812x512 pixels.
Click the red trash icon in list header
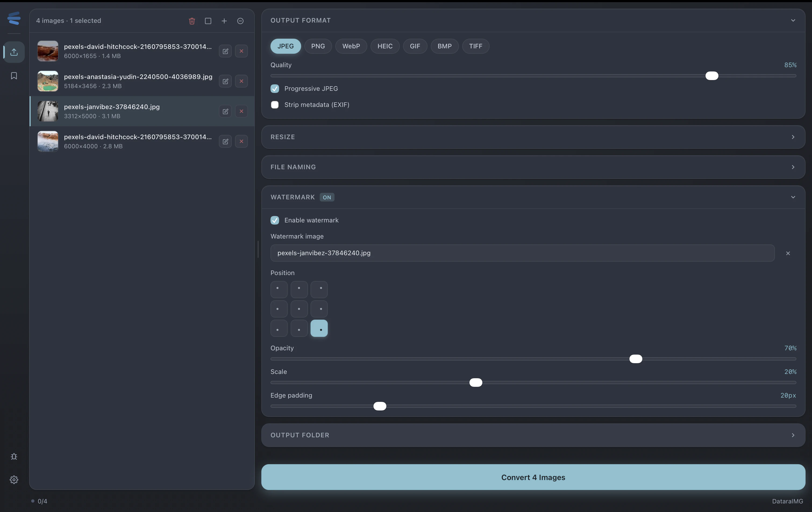[x=192, y=21]
